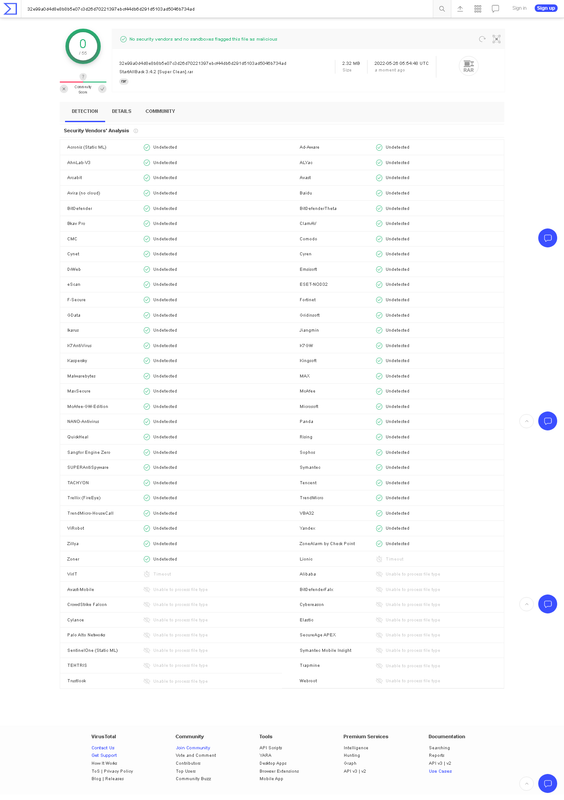Viewport: 564px width, 800px height.
Task: Click the upload file icon in header
Action: pyautogui.click(x=460, y=9)
